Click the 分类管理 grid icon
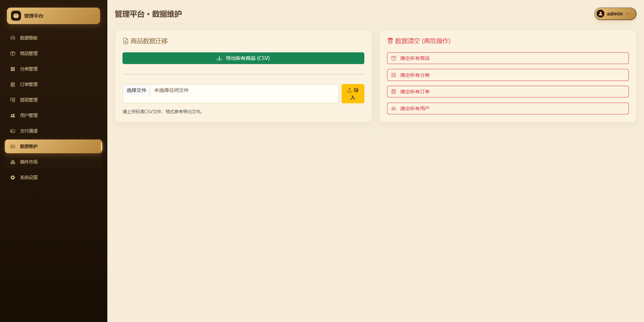The width and height of the screenshot is (644, 322). 13,69
